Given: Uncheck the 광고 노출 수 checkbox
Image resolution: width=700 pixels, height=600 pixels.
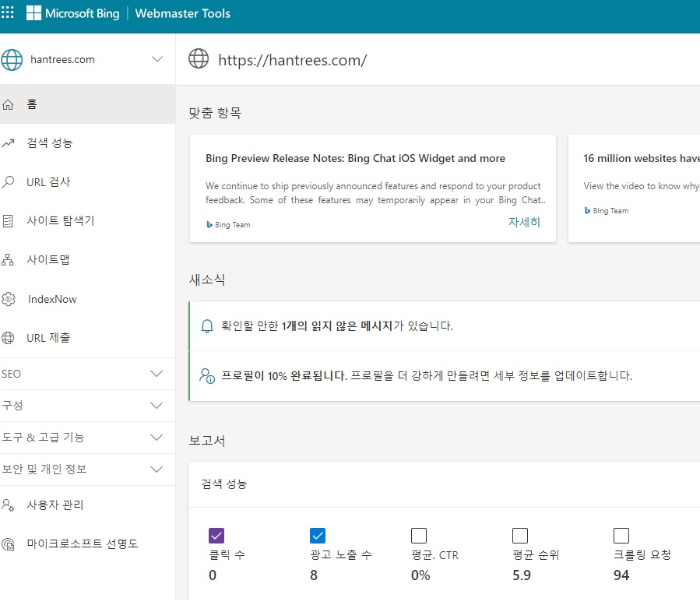Looking at the screenshot, I should point(317,535).
